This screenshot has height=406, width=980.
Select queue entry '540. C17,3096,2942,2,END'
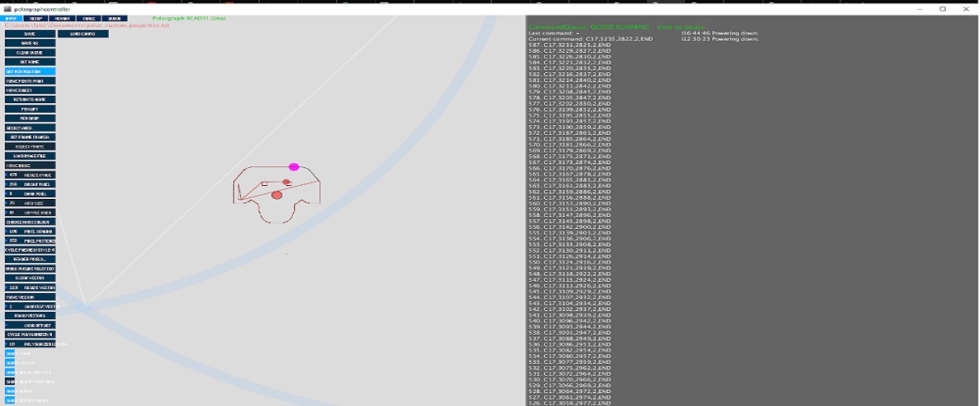pos(570,320)
